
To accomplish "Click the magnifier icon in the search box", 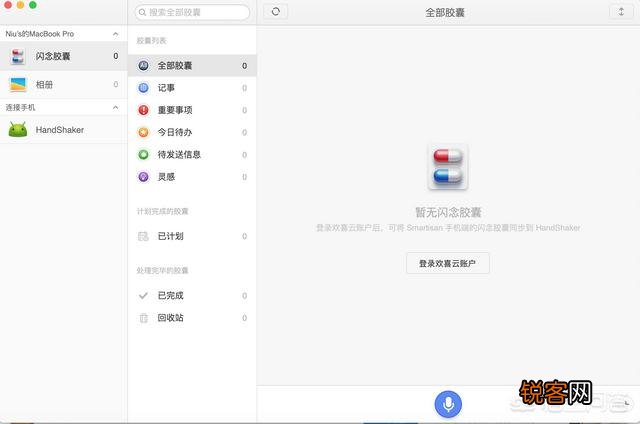I will (142, 12).
